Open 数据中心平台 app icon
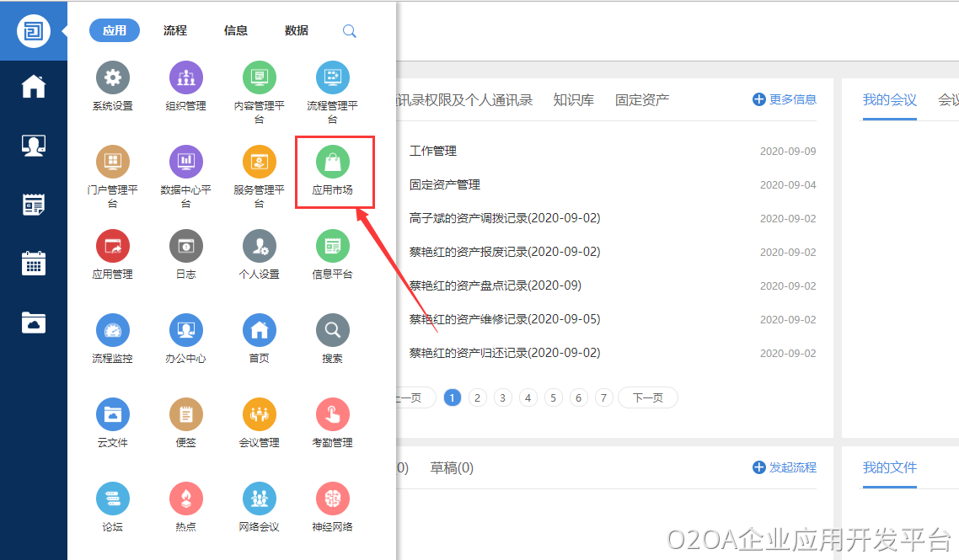This screenshot has height=560, width=959. point(185,163)
